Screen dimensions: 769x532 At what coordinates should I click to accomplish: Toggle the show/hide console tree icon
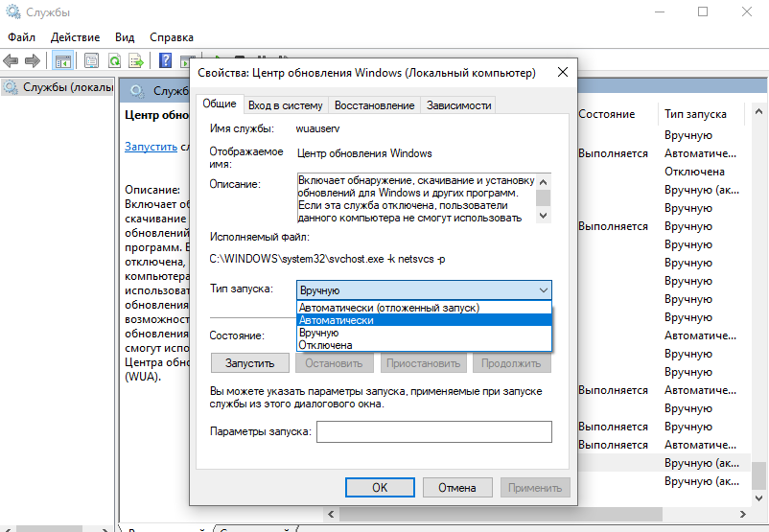tap(62, 61)
